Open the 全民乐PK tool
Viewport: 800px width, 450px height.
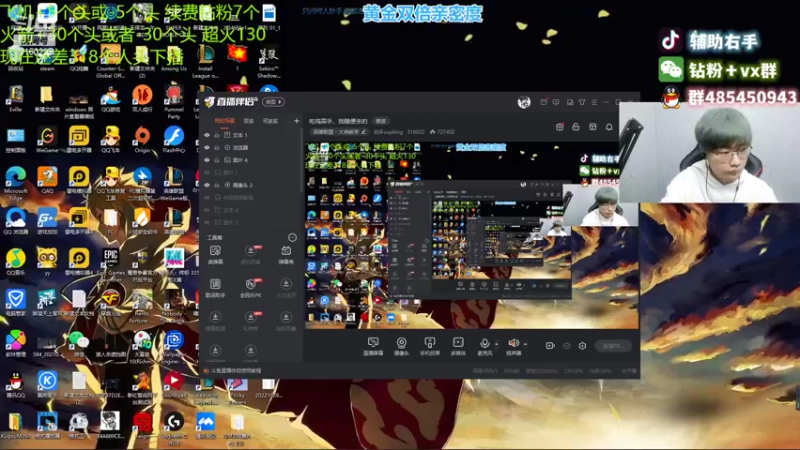251,288
